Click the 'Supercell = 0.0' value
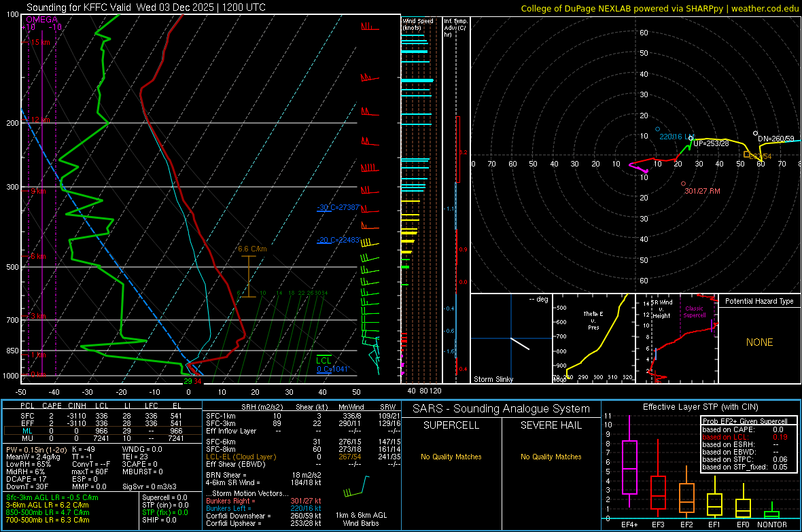 164,497
